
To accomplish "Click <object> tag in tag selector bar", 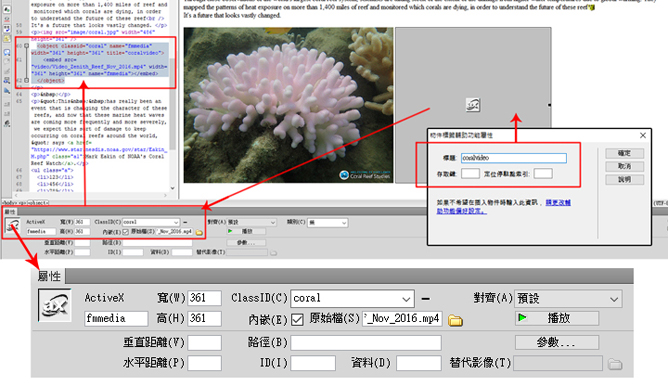I will pyautogui.click(x=38, y=203).
